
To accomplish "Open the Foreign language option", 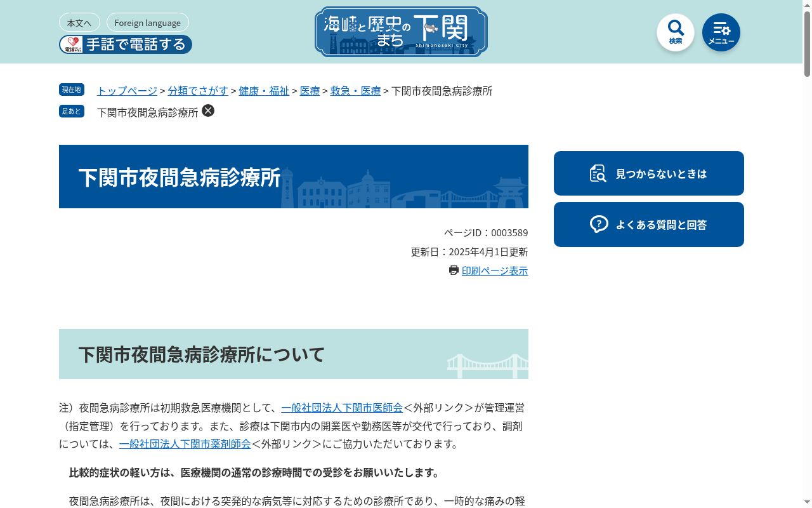I will (148, 23).
